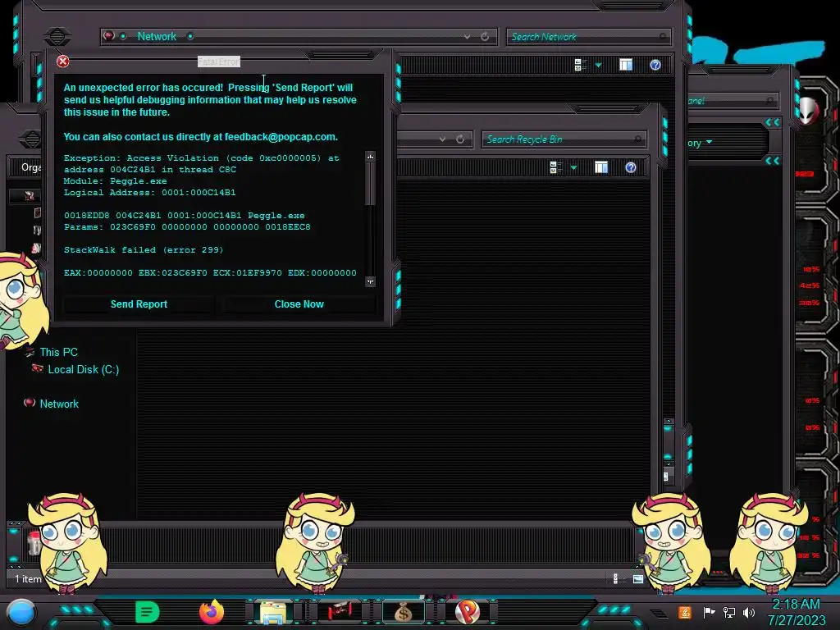Show hidden icons tray arrow
The image size is (840, 630).
(x=660, y=613)
